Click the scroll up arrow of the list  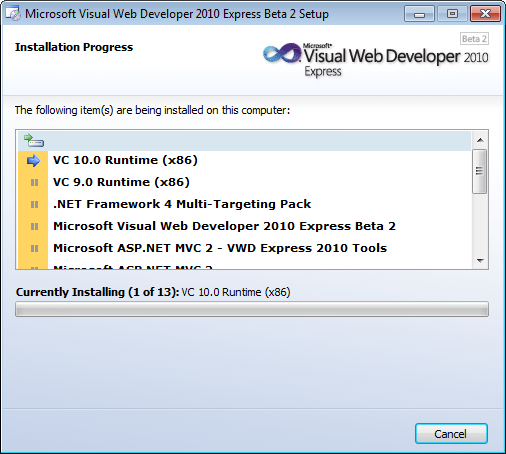(480, 140)
